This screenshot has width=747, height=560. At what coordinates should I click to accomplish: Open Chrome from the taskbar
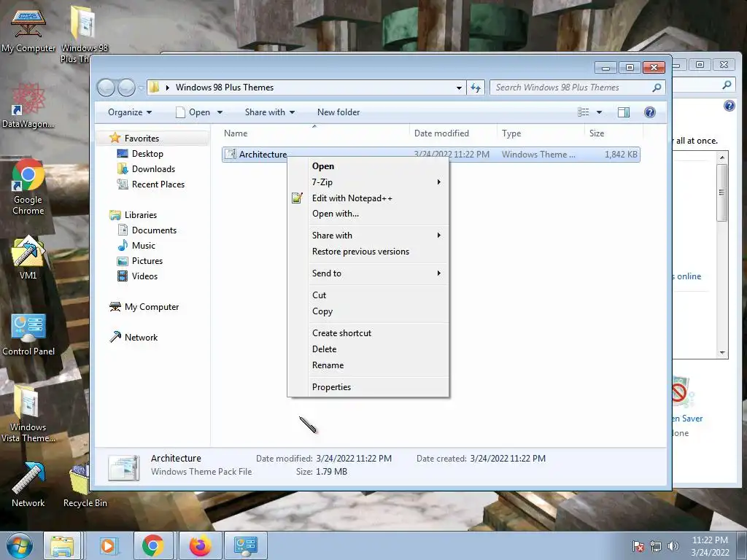[152, 545]
